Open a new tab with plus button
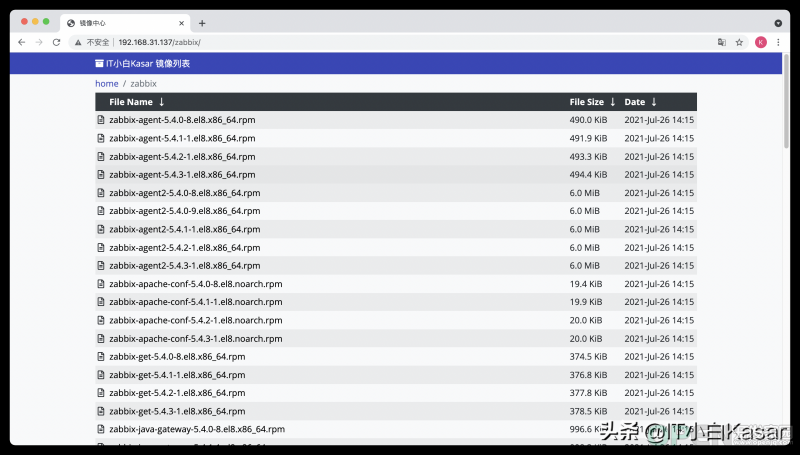Screen dimensions: 800x455 (202, 23)
